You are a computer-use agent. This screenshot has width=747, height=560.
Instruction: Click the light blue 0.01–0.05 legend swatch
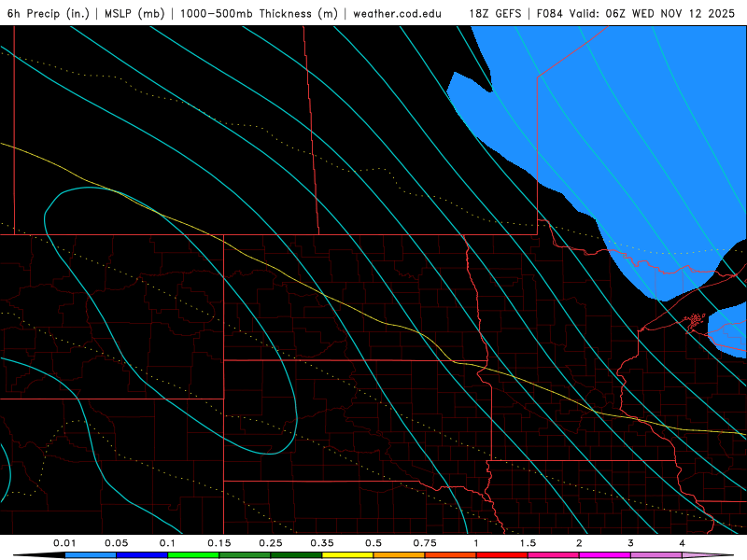click(x=91, y=555)
